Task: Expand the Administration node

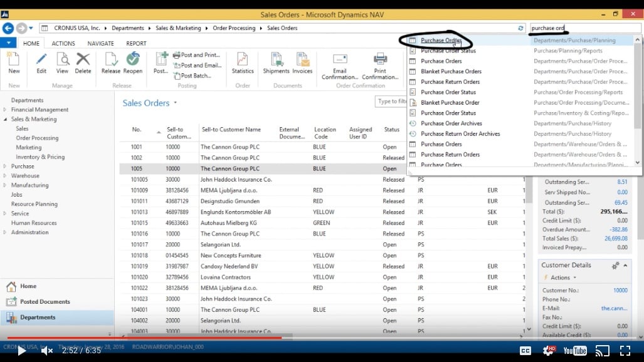Action: point(5,232)
